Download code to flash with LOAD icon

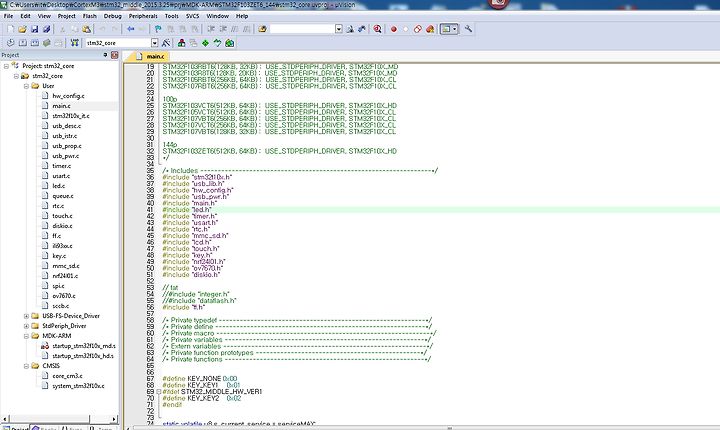coord(74,43)
